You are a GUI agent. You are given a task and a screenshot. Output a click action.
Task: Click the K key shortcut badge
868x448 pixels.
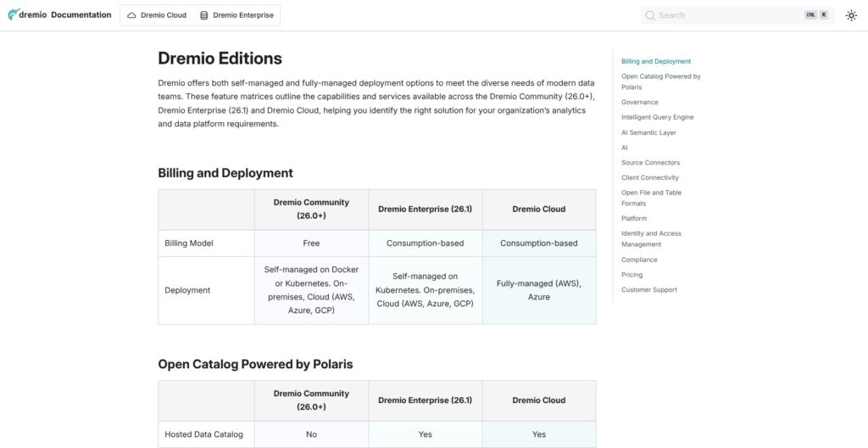pyautogui.click(x=824, y=15)
